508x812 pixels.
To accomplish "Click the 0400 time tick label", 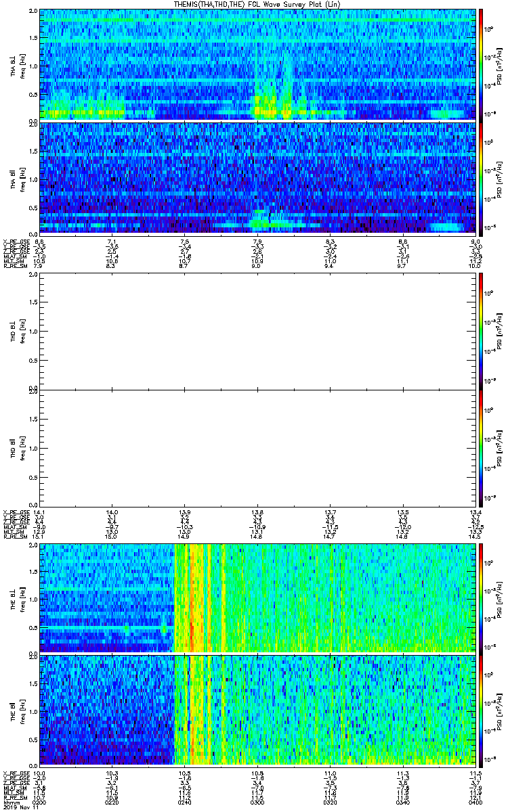I will [474, 801].
